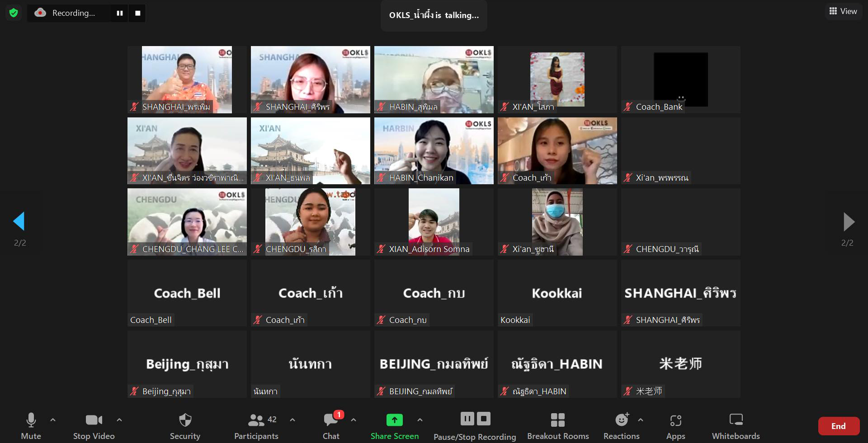Open Breakout Rooms
Image resolution: width=868 pixels, height=443 pixels.
[x=557, y=426]
